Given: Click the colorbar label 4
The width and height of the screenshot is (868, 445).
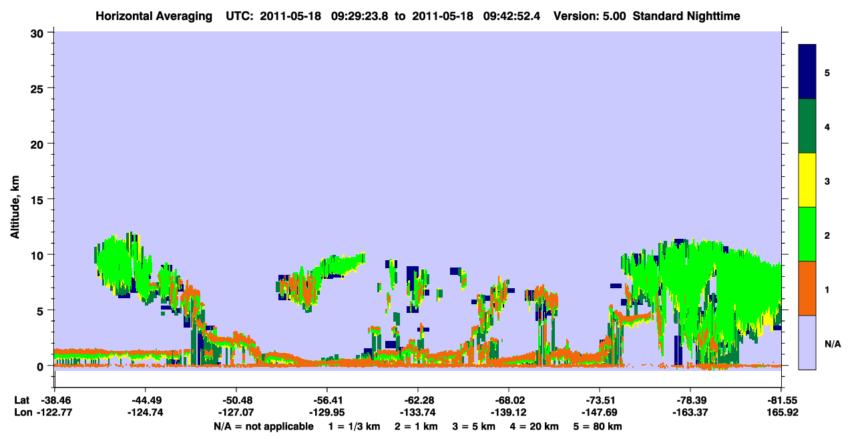Looking at the screenshot, I should click(x=827, y=126).
